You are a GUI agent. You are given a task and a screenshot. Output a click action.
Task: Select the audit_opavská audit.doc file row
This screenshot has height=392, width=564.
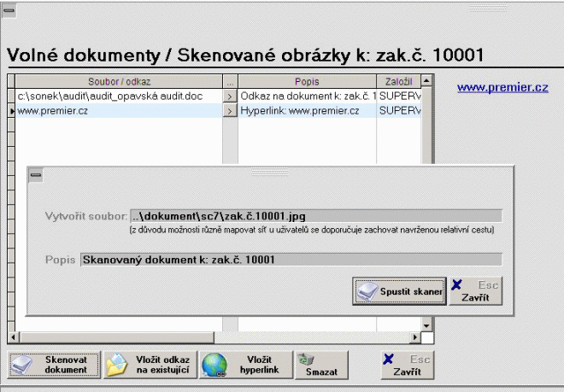tap(119, 96)
